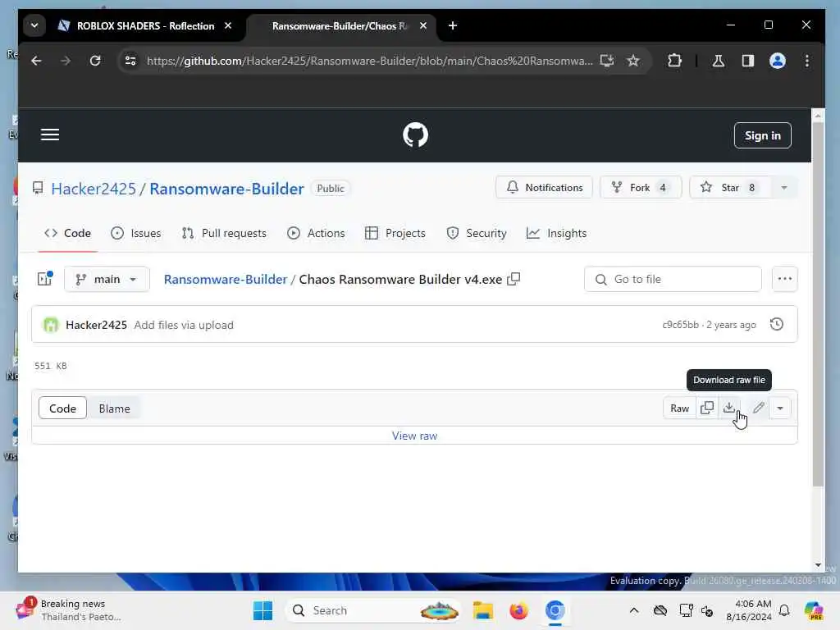Click the edit file pencil icon
Screen dimensions: 840x630
click(x=758, y=409)
